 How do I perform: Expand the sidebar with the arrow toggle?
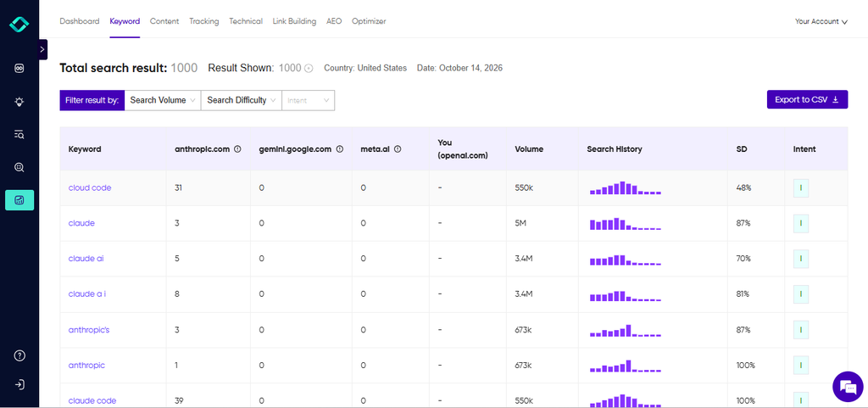pos(42,49)
